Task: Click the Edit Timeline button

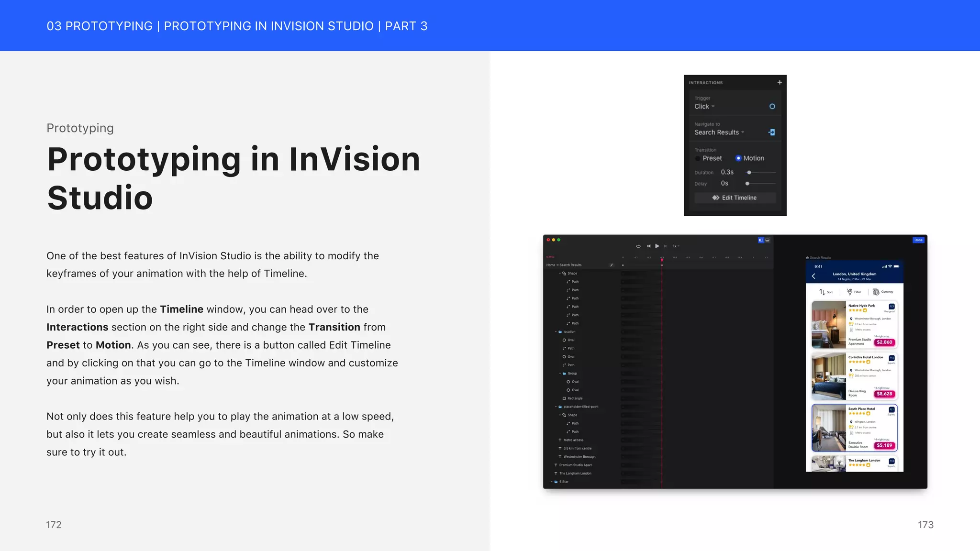Action: tap(735, 198)
